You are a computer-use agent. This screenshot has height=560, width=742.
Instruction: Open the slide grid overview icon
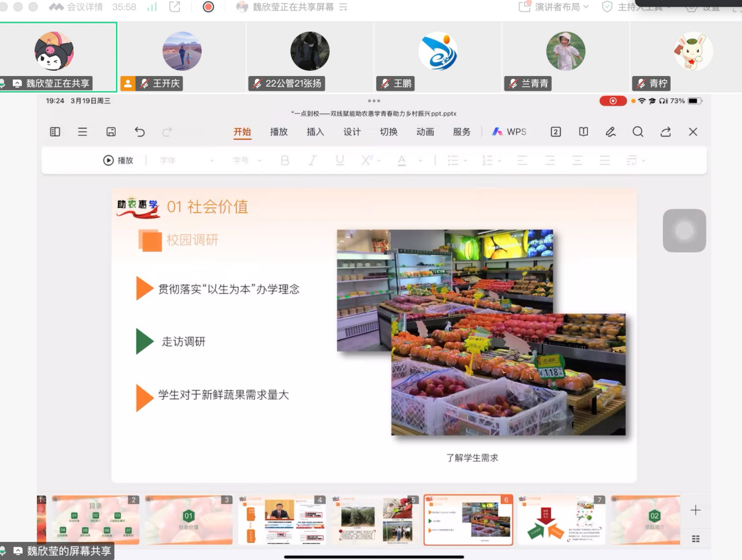(695, 539)
